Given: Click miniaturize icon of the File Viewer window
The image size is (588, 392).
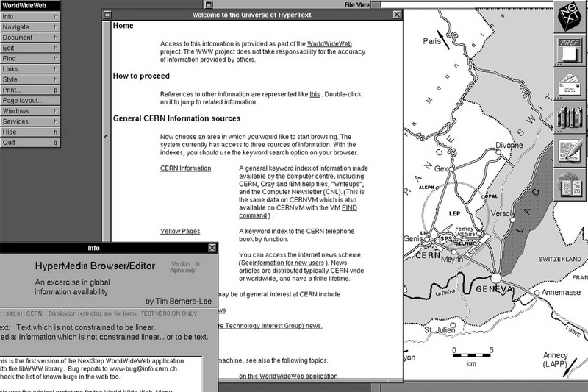Looking at the screenshot, I should (209, 4).
